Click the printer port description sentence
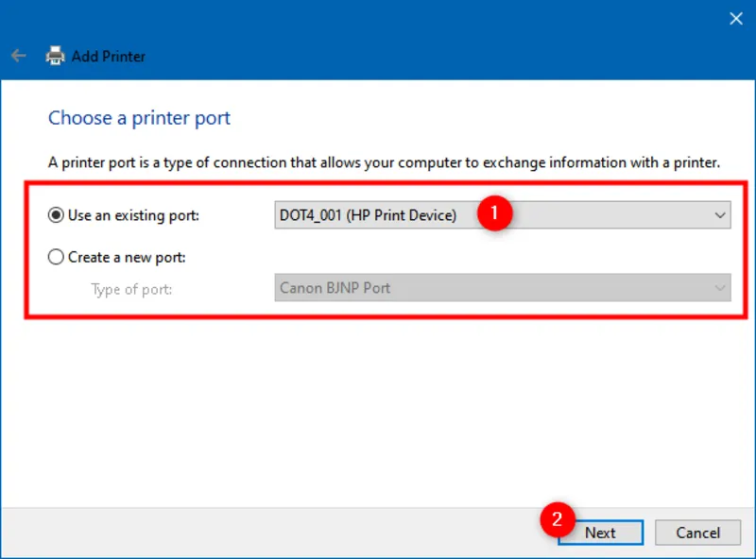Viewport: 756px width, 559px height. pos(384,162)
